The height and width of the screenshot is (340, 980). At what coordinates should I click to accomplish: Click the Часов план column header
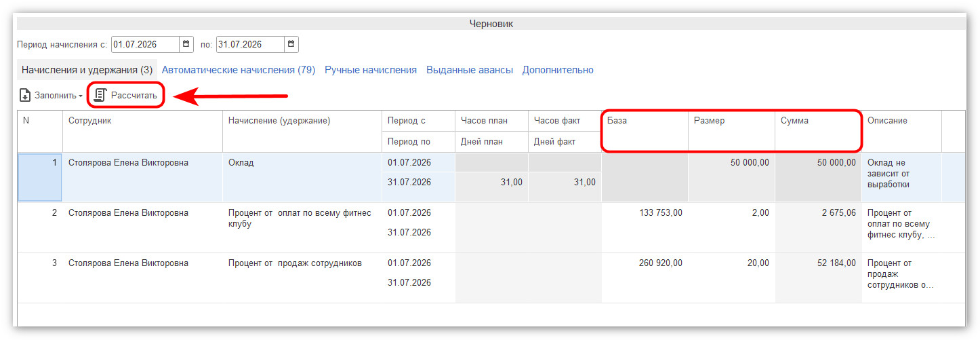(491, 121)
